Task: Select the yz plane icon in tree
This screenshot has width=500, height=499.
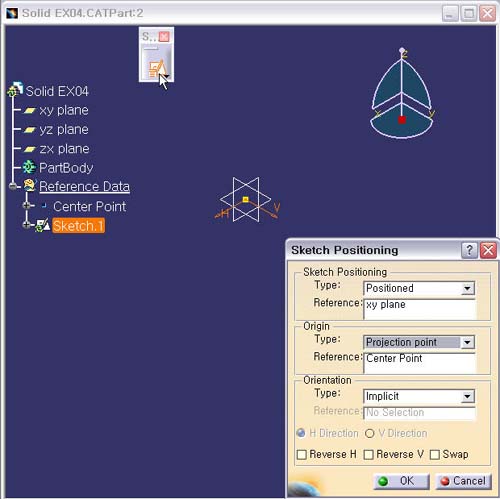Action: click(30, 130)
